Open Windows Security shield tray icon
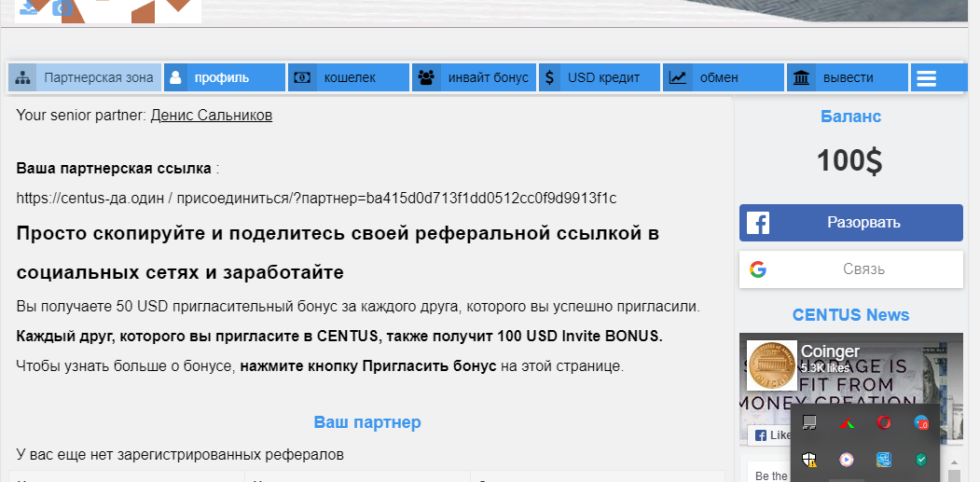This screenshot has width=980, height=482. point(808,461)
